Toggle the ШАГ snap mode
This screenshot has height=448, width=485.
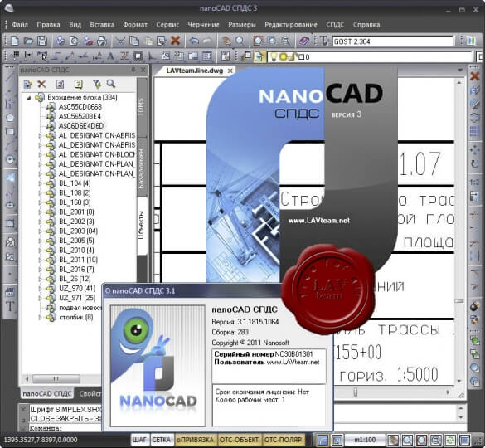(139, 440)
